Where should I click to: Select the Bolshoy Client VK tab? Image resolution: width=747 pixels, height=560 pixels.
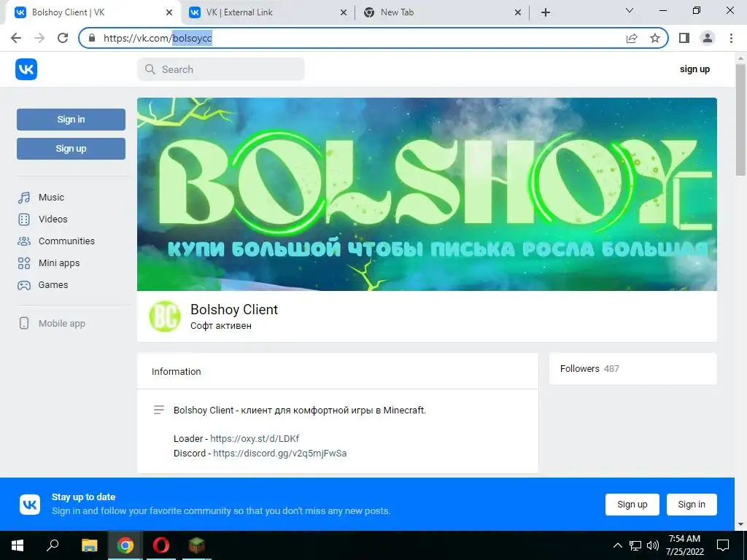click(x=93, y=12)
